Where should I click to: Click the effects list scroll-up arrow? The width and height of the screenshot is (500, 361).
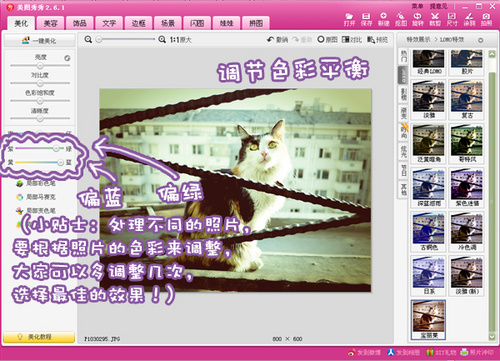[x=492, y=54]
